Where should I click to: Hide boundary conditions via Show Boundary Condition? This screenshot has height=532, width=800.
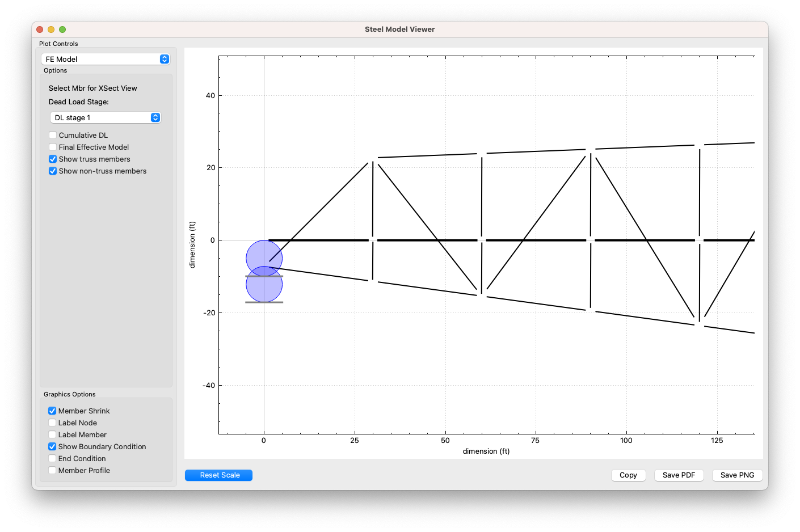point(52,446)
